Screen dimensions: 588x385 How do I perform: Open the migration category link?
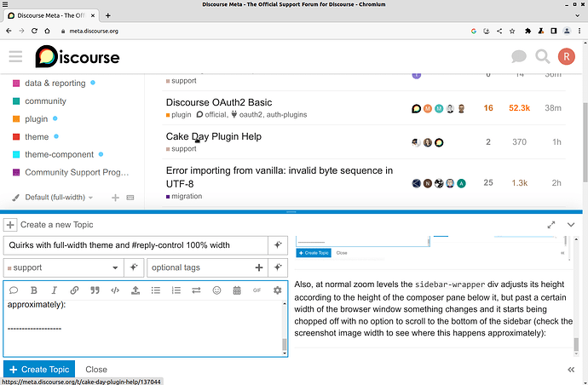[184, 196]
